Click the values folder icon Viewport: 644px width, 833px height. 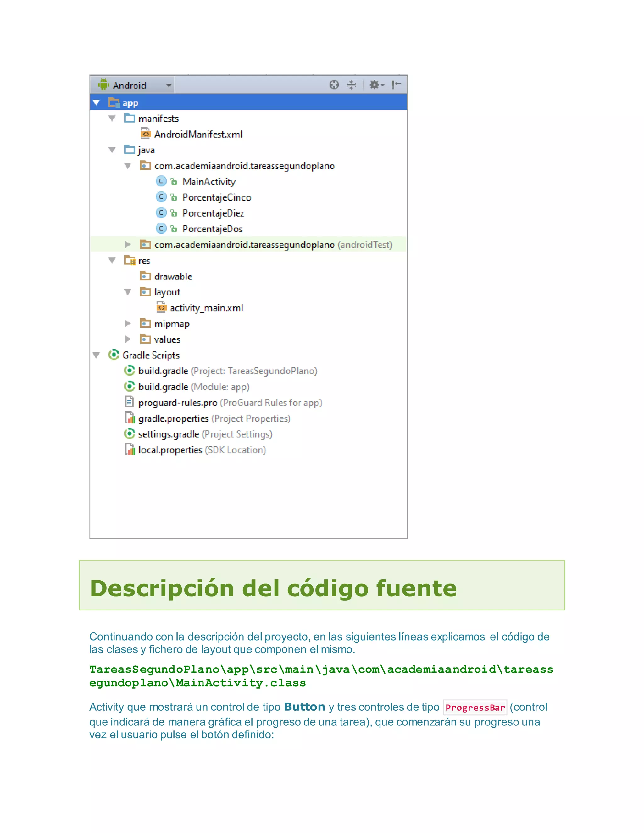(145, 339)
